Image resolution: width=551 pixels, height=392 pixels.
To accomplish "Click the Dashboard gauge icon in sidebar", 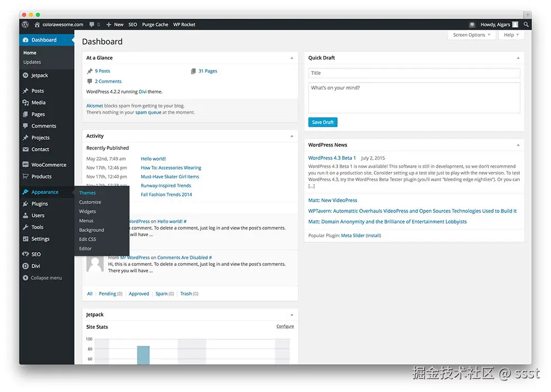I will [x=25, y=40].
